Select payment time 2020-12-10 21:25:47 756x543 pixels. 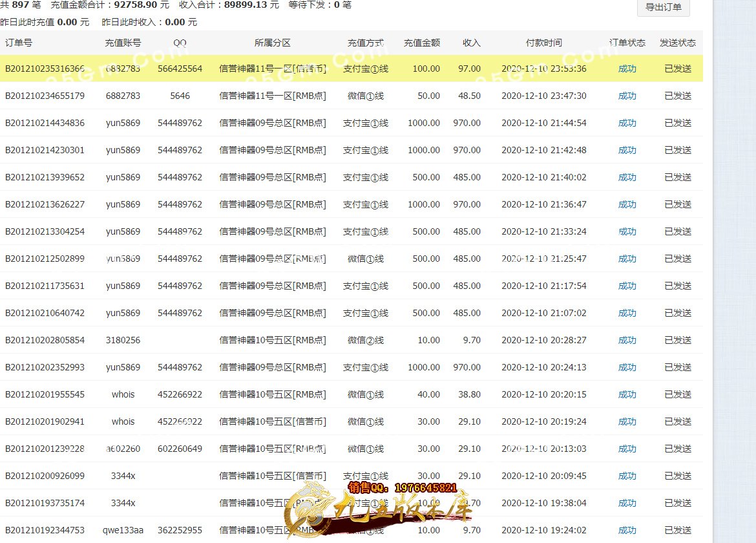544,259
